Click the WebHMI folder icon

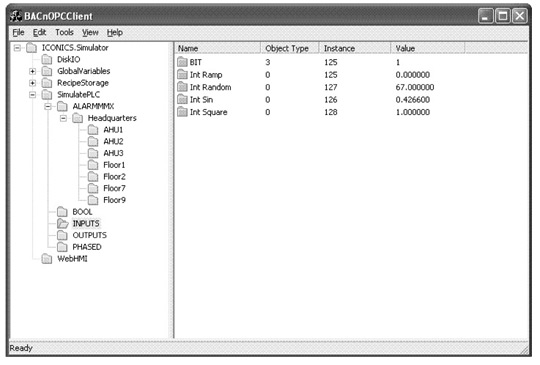(x=47, y=259)
